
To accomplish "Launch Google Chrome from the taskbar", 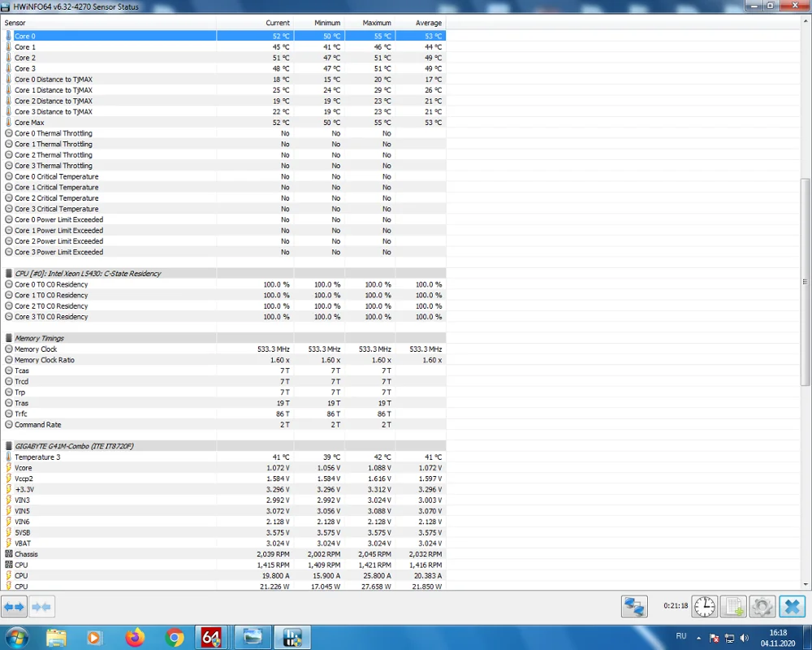I will (x=175, y=637).
